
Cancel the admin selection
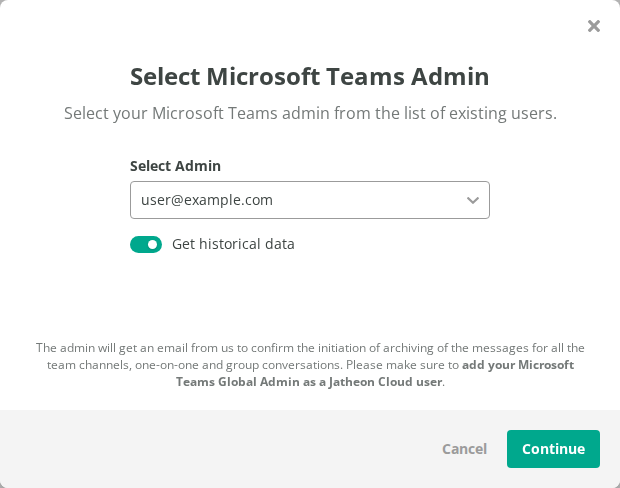coord(464,449)
